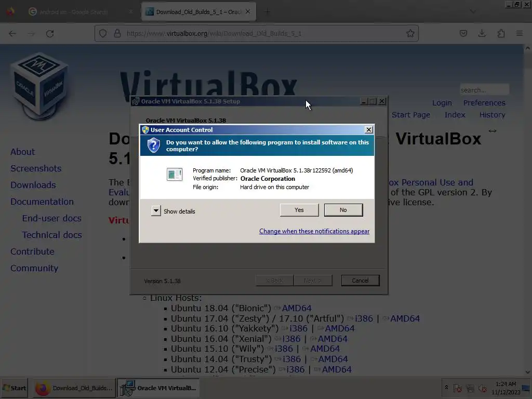The width and height of the screenshot is (532, 399).
Task: Click the network tray icon
Action: 470,388
